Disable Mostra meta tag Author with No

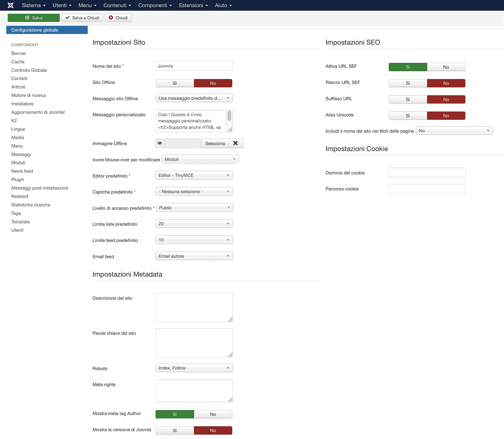(x=213, y=414)
